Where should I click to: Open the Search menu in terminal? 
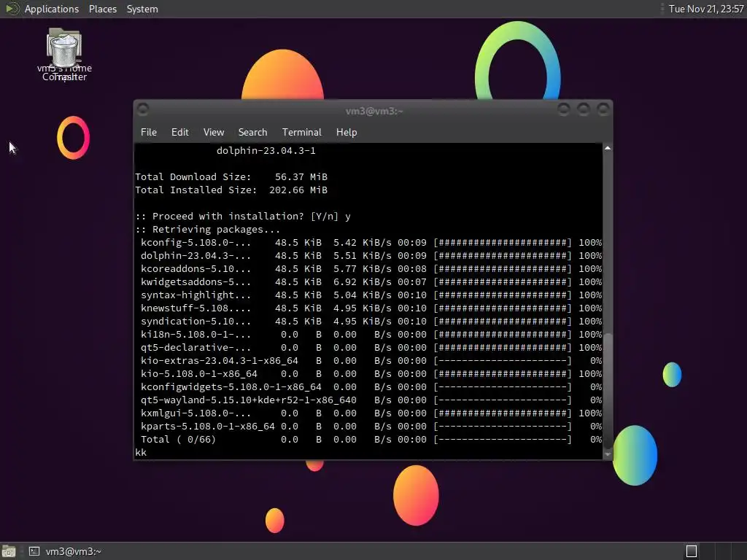252,133
